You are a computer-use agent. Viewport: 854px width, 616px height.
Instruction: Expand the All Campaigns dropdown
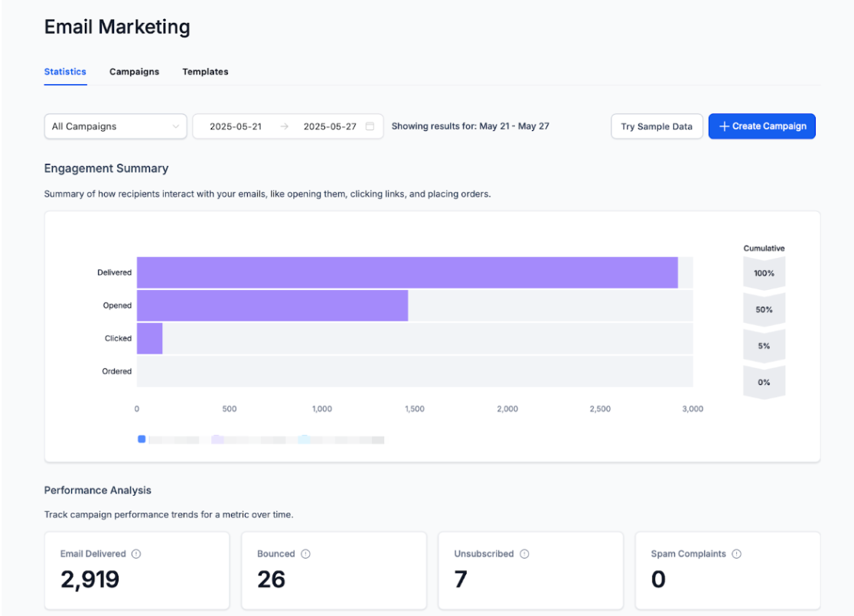click(115, 126)
